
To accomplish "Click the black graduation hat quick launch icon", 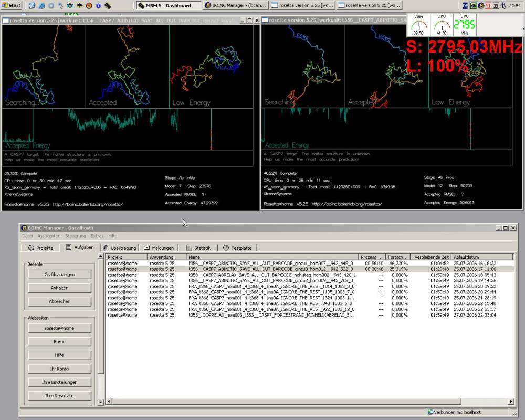I will coord(80,5).
